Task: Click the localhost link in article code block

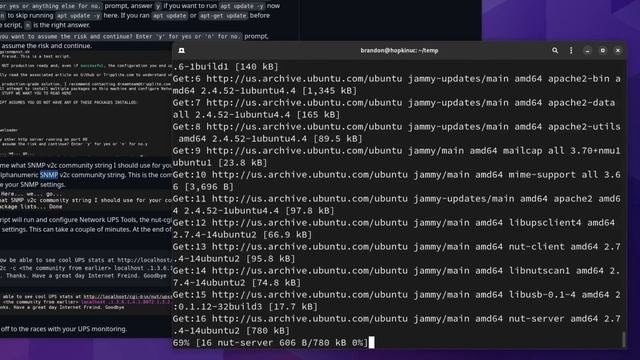Action: (127, 297)
